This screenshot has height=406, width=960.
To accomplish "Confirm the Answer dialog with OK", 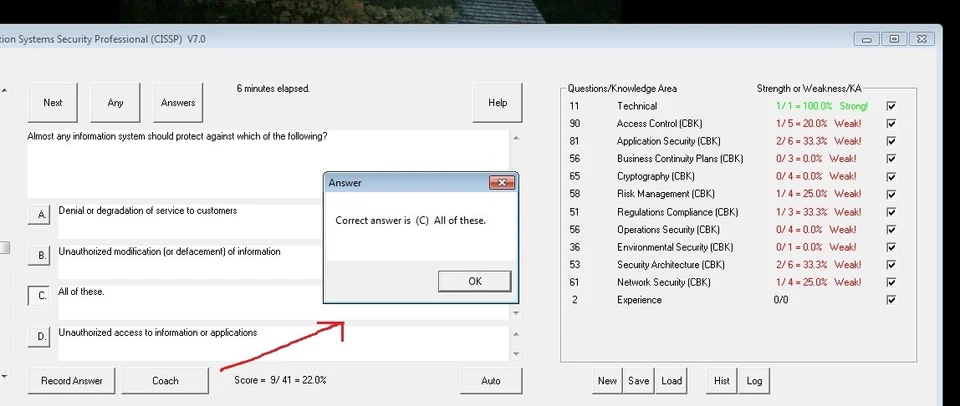I will pyautogui.click(x=474, y=281).
